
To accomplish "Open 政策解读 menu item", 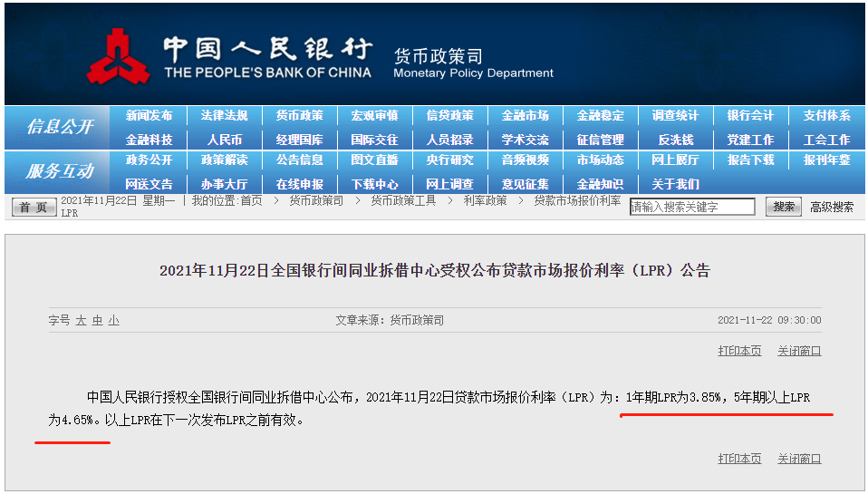I will [x=224, y=160].
